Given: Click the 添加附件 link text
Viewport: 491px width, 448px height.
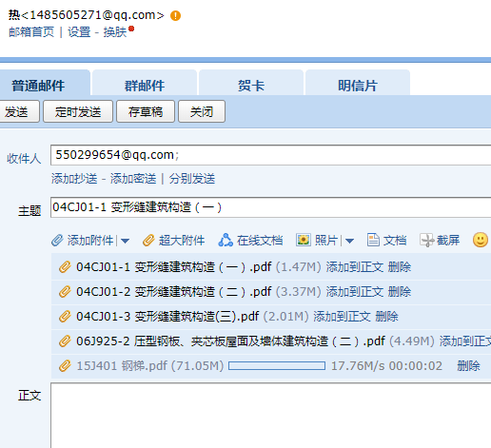Looking at the screenshot, I should [90, 241].
